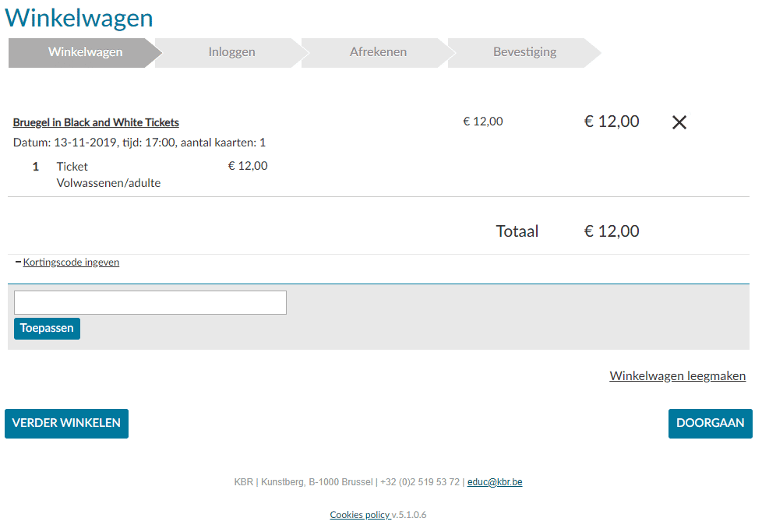Screen dimensions: 762x532
Task: Toggle the Kortingscode ingeven link
Action: click(x=71, y=262)
